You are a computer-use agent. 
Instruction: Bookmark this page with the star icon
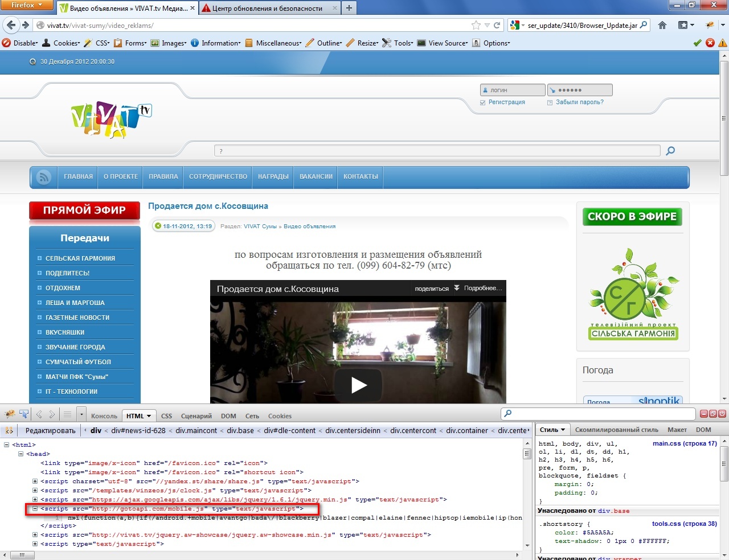tap(476, 25)
